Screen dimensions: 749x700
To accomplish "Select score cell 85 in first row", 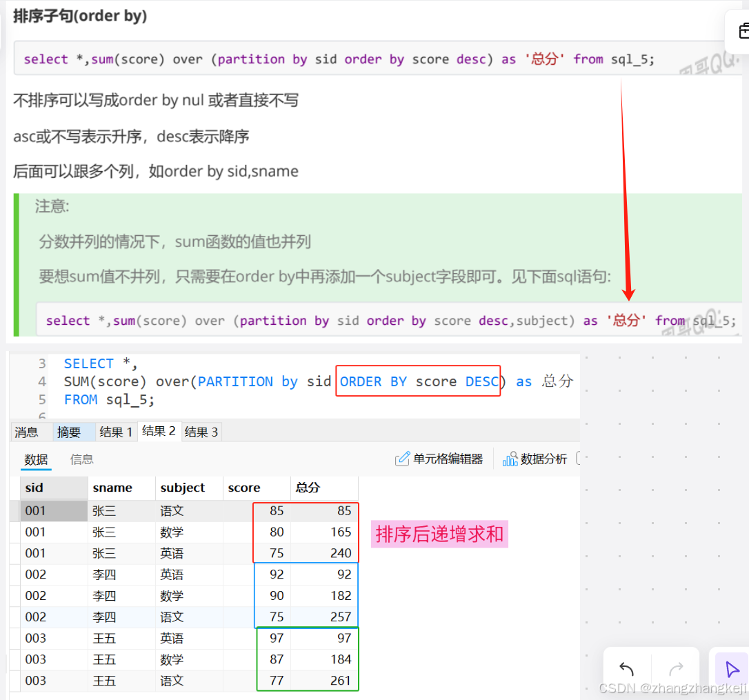I will pyautogui.click(x=257, y=511).
